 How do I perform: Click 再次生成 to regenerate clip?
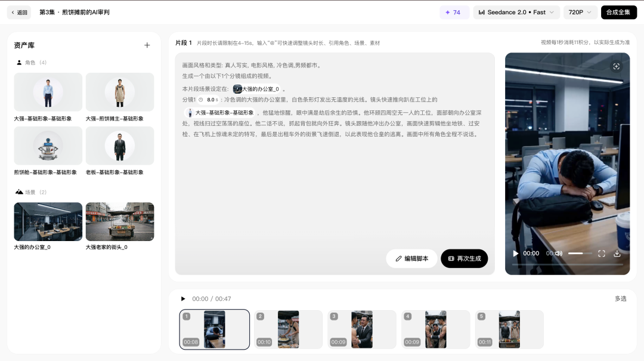click(465, 258)
